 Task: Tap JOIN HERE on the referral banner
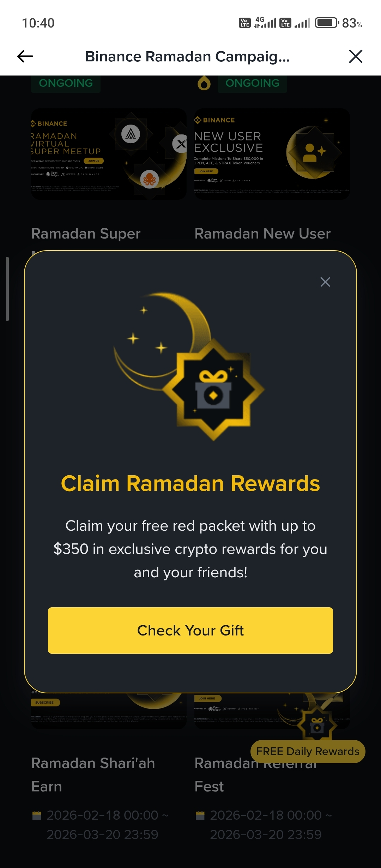tap(207, 698)
